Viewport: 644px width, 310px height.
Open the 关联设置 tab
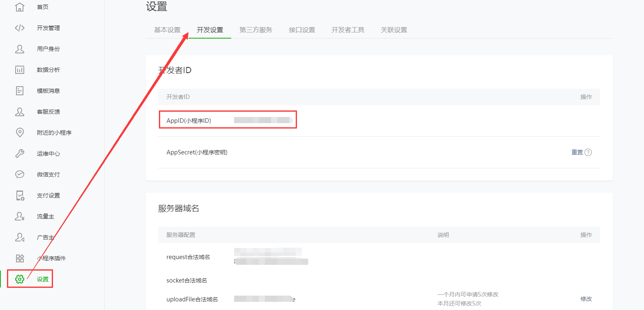point(394,30)
